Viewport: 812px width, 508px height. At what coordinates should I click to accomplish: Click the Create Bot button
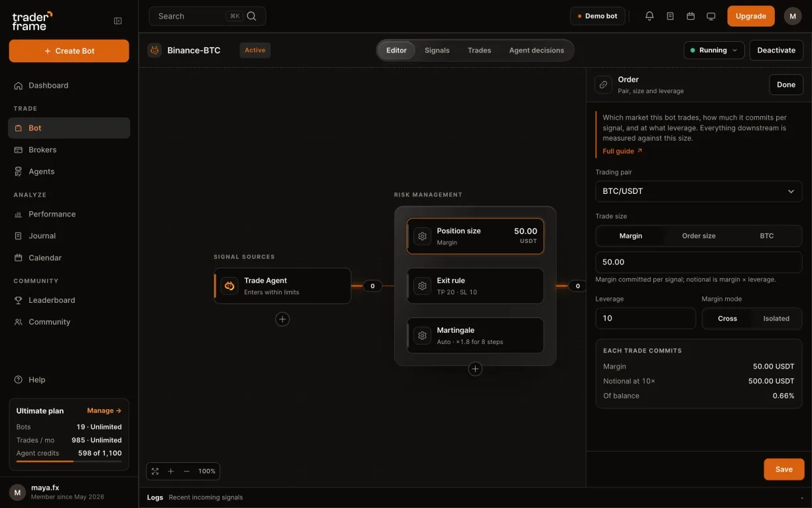(x=69, y=51)
